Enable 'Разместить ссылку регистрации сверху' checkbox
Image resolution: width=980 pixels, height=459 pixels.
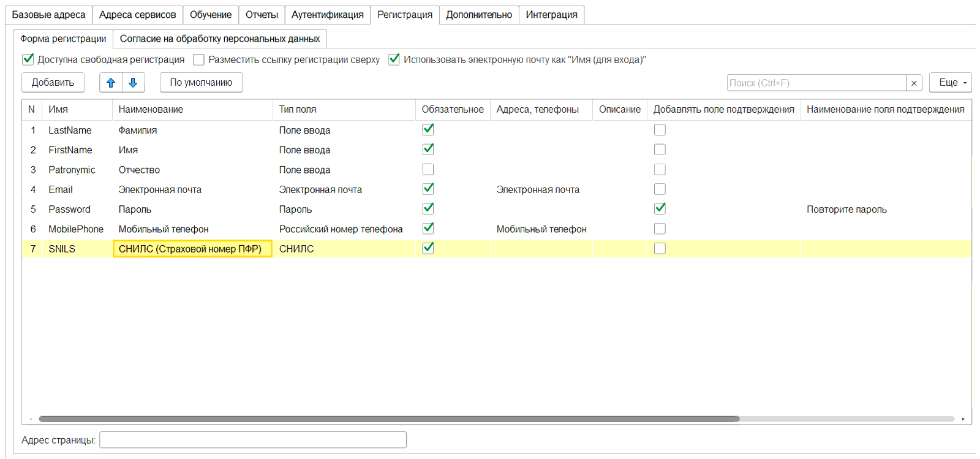198,59
